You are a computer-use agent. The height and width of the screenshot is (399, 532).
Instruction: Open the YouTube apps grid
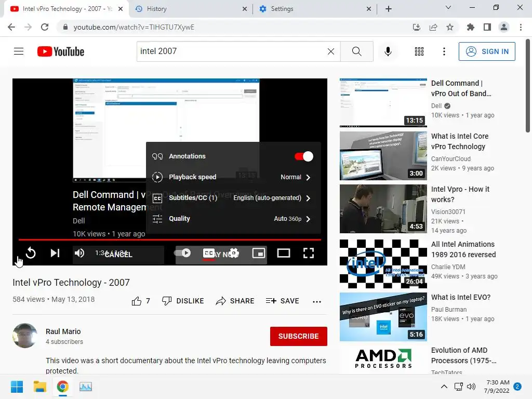tap(419, 51)
